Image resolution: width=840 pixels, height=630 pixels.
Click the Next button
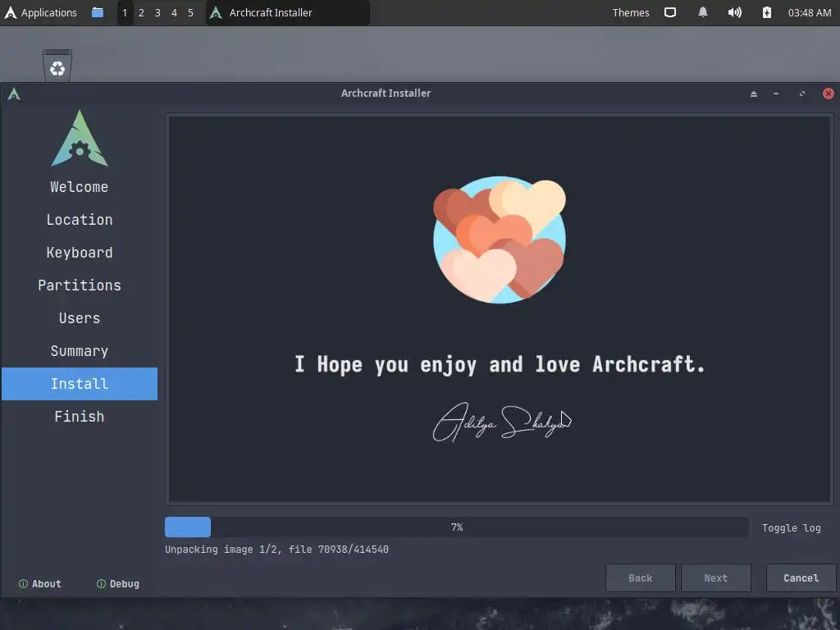(x=715, y=578)
